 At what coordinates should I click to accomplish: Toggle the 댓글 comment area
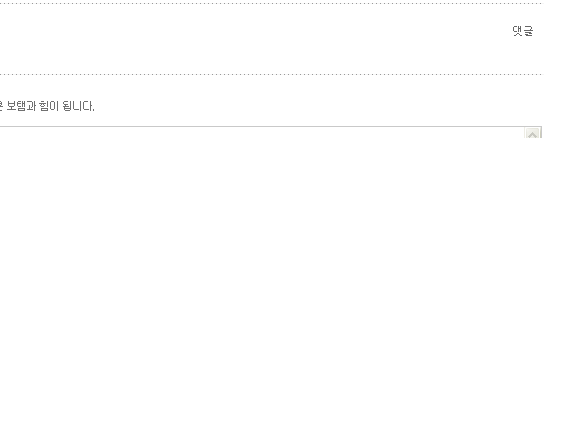(522, 31)
